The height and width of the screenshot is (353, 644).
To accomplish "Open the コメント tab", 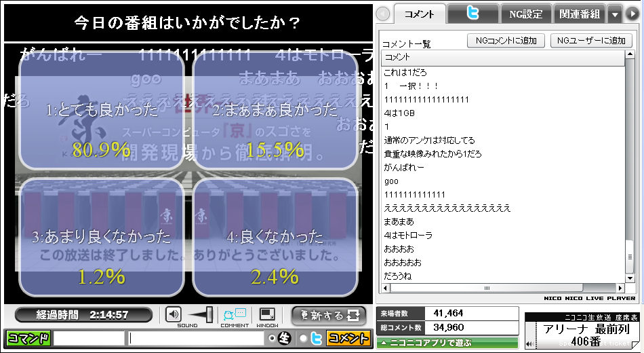I will pyautogui.click(x=420, y=14).
